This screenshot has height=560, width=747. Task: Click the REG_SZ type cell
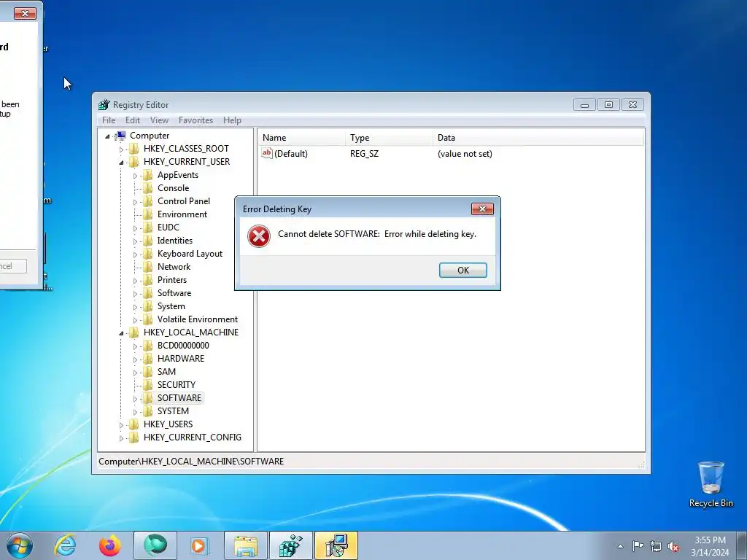365,154
